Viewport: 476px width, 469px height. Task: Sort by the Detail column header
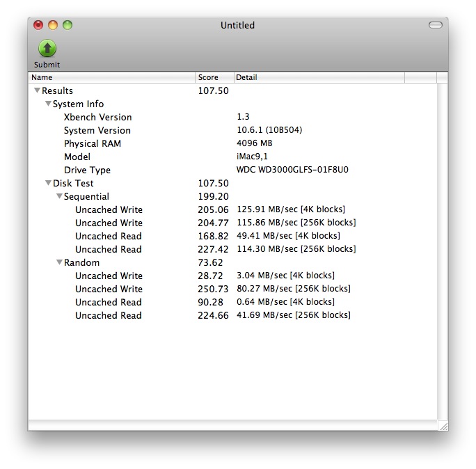pos(319,77)
